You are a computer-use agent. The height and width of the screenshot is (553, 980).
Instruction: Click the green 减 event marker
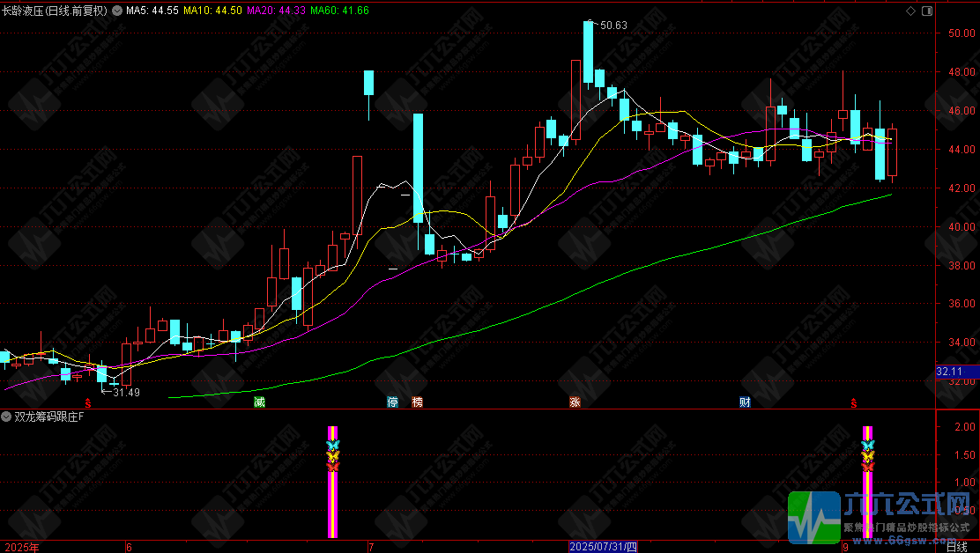(x=259, y=402)
